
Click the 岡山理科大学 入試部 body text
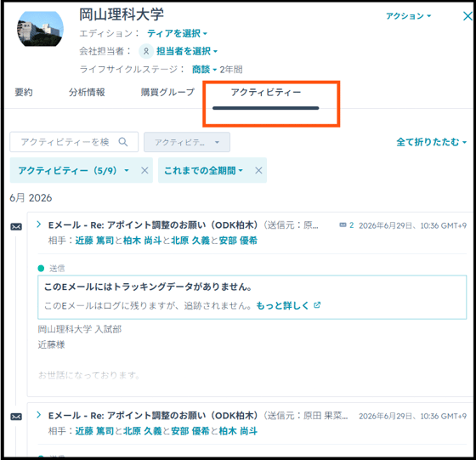80,329
